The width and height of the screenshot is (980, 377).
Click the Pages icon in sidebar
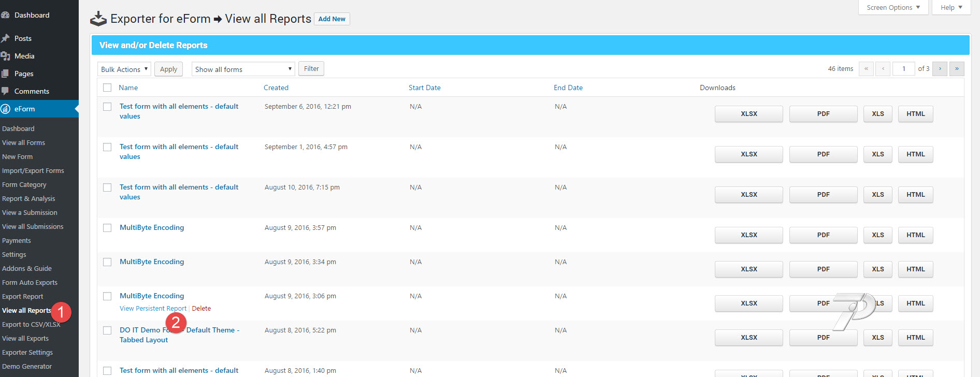coord(5,74)
